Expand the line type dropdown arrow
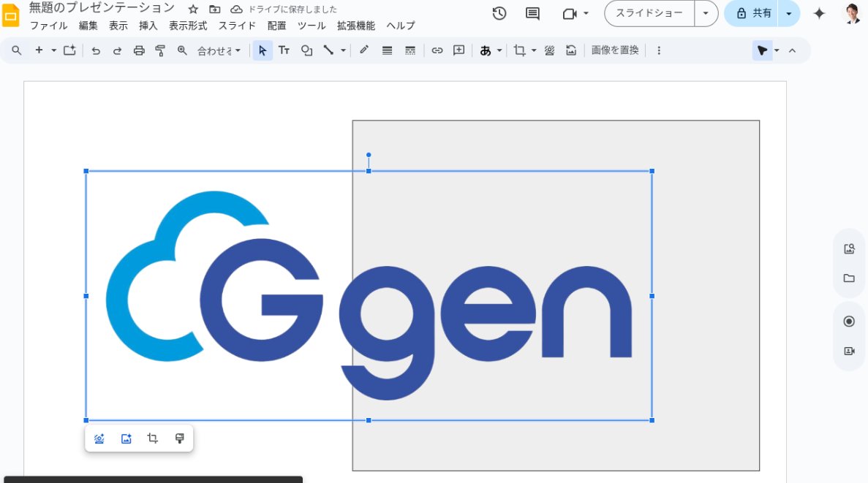Screen dimensions: 868x483 (x=343, y=50)
